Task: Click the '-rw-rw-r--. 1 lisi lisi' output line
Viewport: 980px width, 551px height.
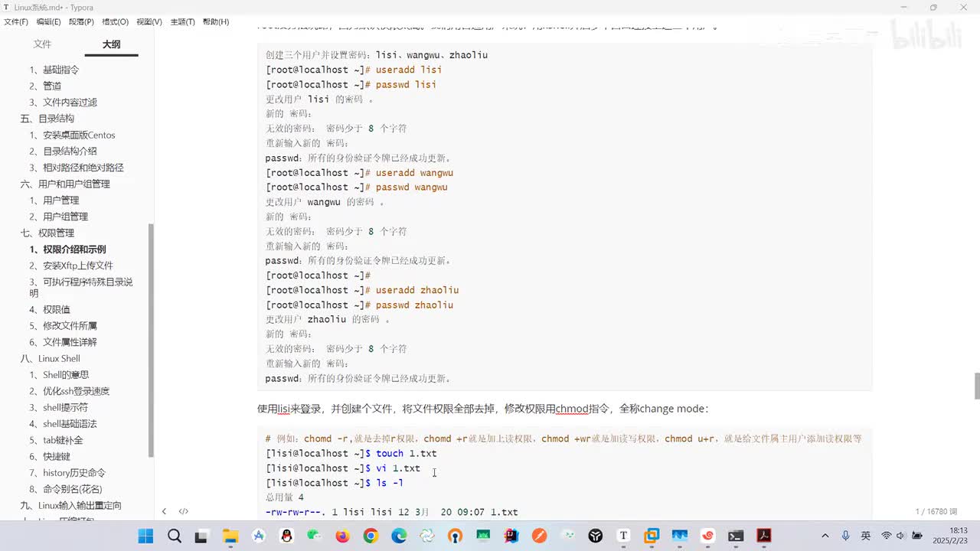Action: 391,512
